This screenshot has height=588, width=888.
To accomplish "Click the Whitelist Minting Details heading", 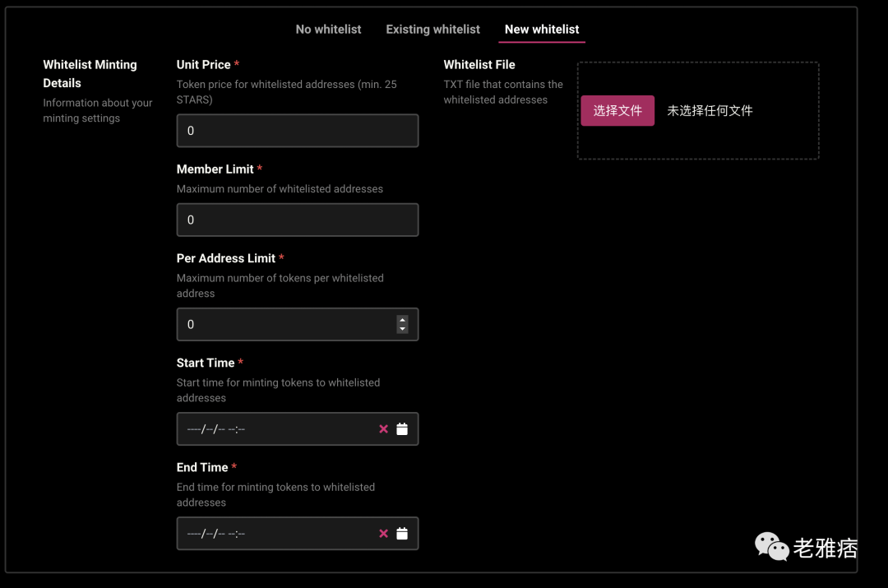I will coord(90,74).
